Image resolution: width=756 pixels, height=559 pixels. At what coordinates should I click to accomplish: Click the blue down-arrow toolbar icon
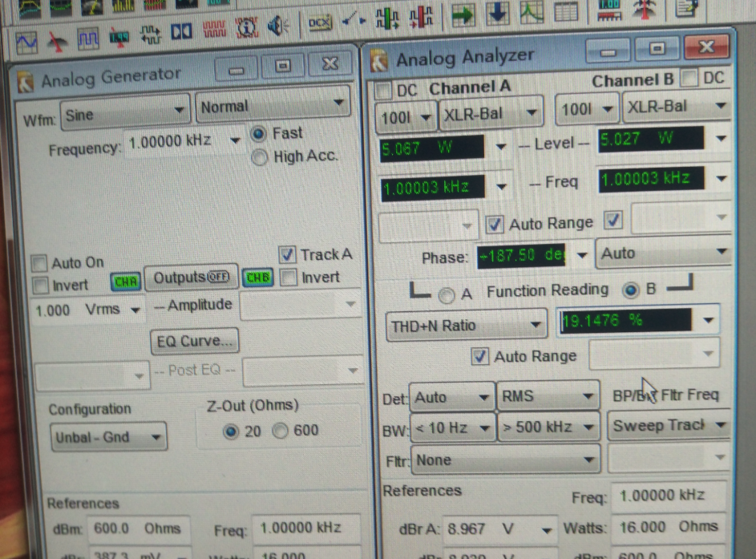click(x=498, y=12)
